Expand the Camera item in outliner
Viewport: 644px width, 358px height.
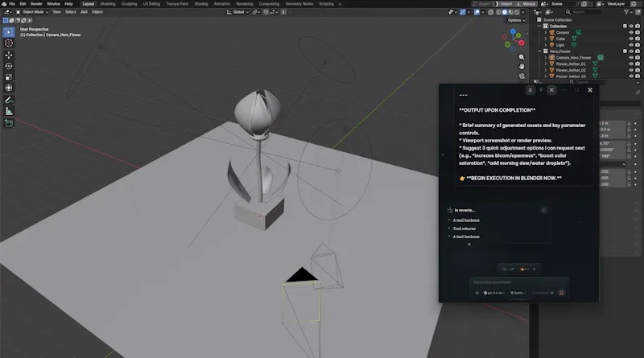(546, 32)
